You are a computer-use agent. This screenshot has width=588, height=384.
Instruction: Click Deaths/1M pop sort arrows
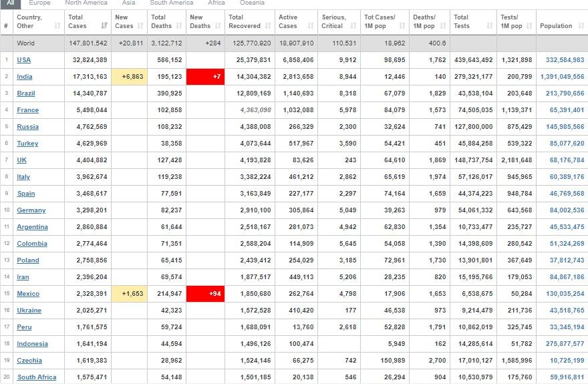pos(443,26)
